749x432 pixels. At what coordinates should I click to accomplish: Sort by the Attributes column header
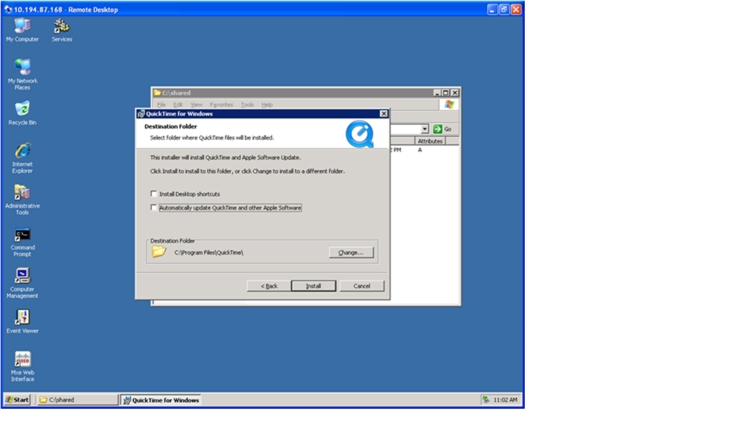[x=430, y=141]
